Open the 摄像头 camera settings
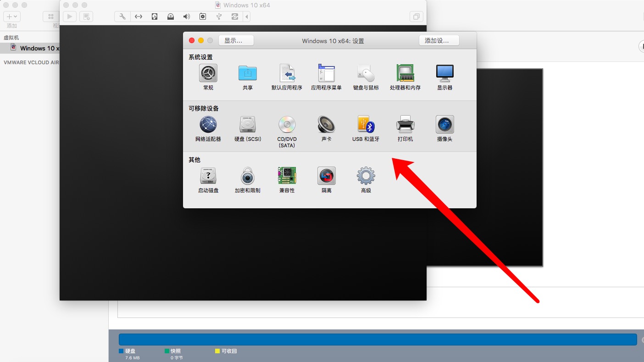This screenshot has height=362, width=644. (x=445, y=128)
